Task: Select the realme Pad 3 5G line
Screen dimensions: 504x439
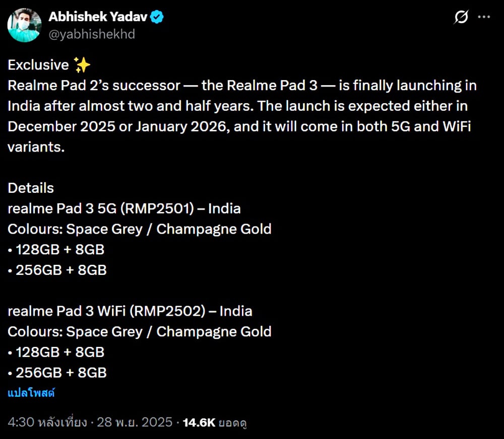Action: click(x=123, y=208)
